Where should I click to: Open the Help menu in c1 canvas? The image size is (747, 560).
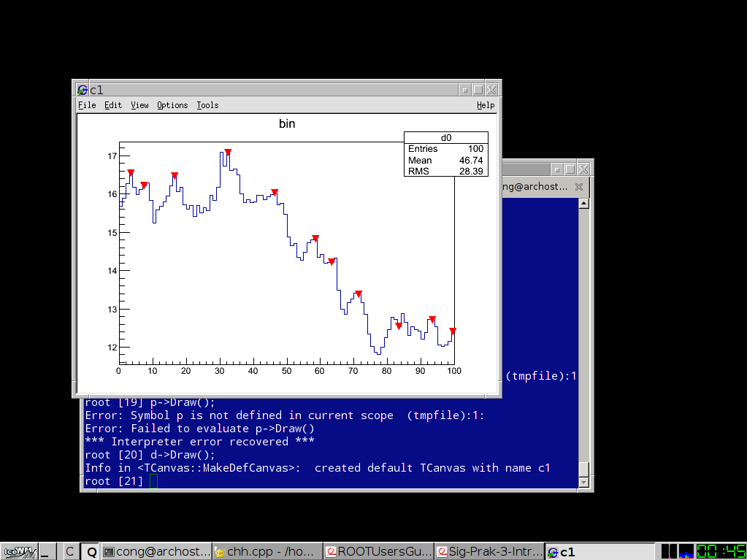coord(486,105)
